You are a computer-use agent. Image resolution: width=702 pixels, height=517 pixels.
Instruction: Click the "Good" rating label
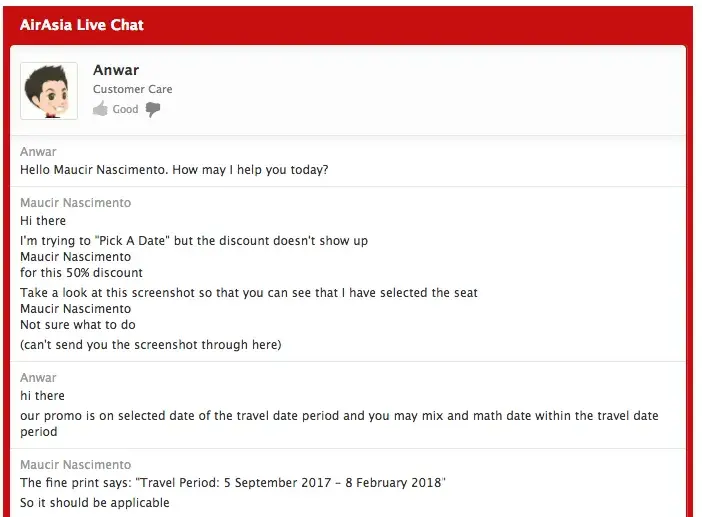(126, 109)
